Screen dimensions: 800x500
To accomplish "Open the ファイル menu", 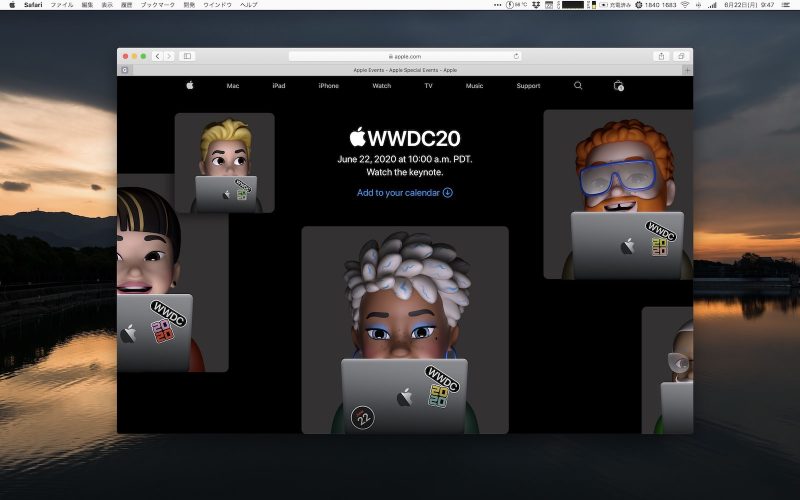I will pyautogui.click(x=62, y=5).
